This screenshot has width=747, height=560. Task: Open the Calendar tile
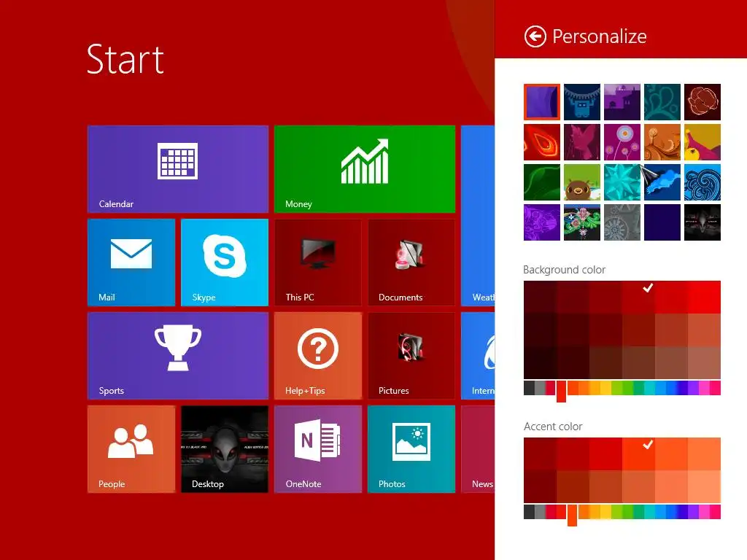point(178,169)
